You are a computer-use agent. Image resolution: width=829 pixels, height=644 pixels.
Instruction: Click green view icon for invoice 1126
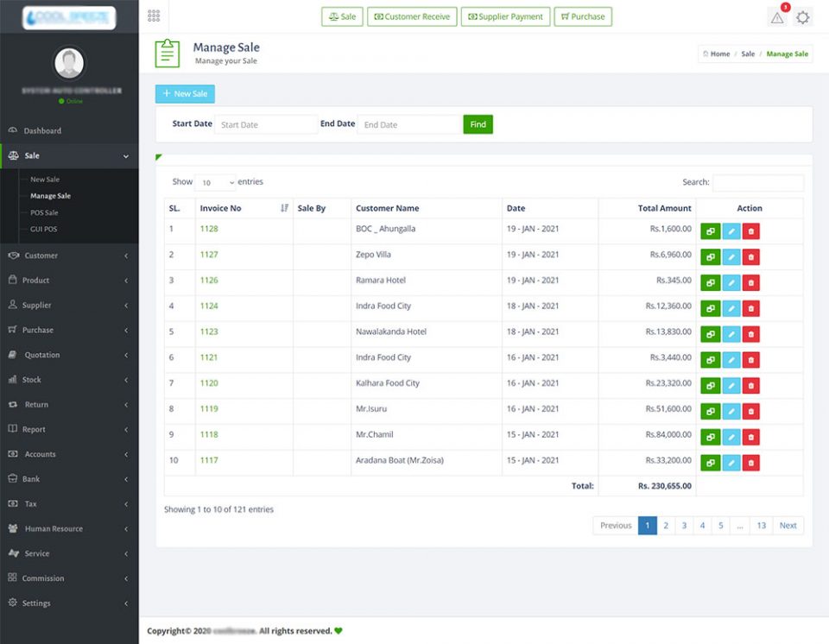pos(710,283)
